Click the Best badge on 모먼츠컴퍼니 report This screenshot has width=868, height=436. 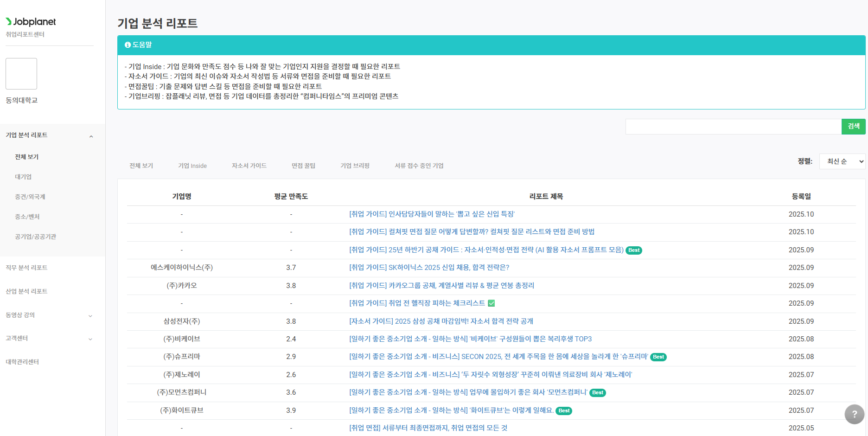pyautogui.click(x=598, y=393)
